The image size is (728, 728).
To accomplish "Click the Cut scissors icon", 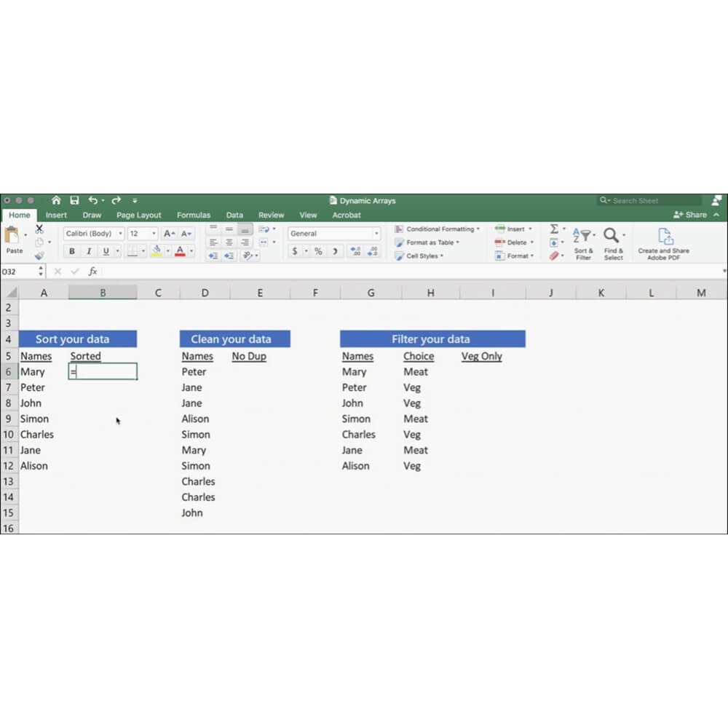I will tap(39, 229).
